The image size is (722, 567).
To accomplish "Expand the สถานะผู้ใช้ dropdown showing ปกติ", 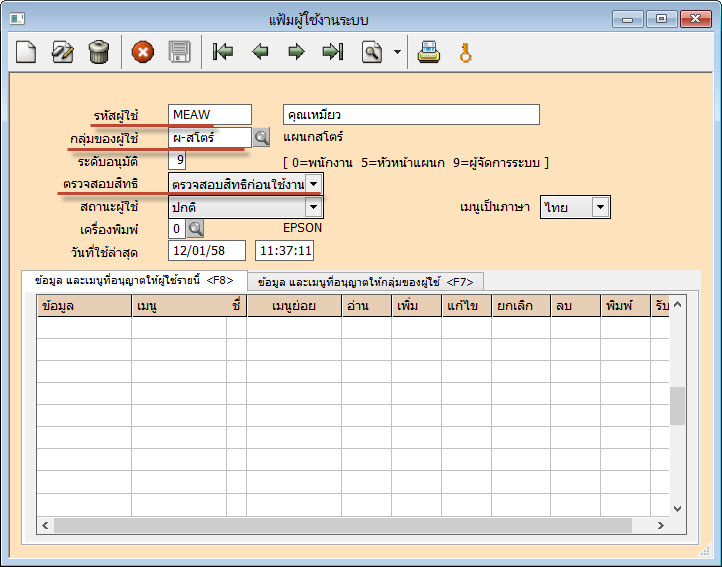I will point(313,207).
